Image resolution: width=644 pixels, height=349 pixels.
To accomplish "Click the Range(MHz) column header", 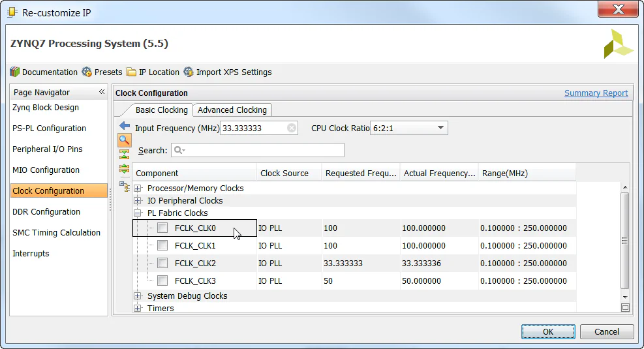I will (527, 174).
